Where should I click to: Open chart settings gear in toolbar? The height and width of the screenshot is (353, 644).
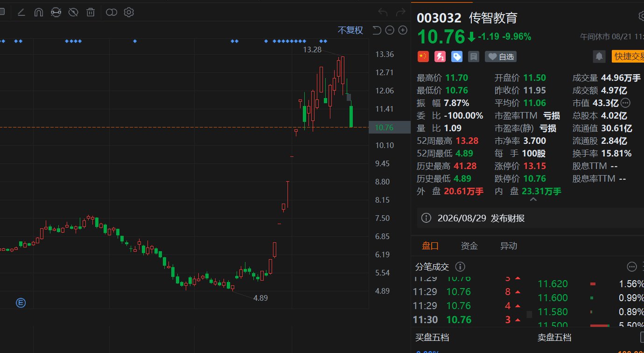[x=129, y=12]
